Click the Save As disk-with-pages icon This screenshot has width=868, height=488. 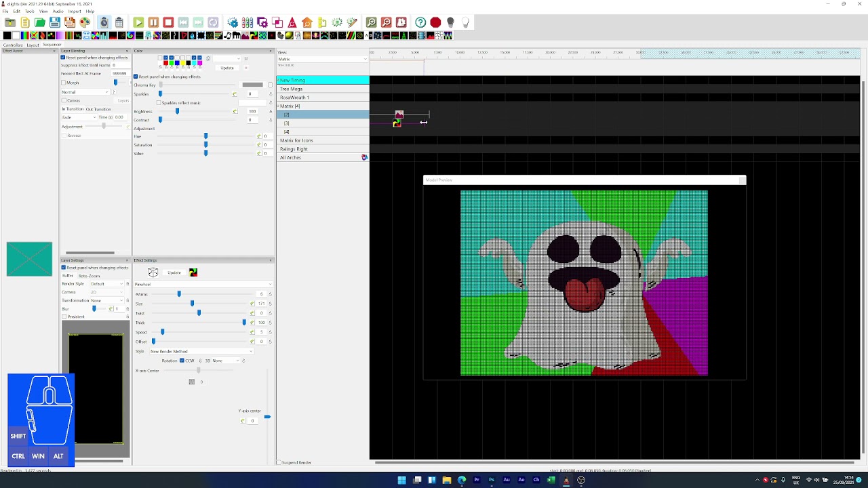pos(70,22)
